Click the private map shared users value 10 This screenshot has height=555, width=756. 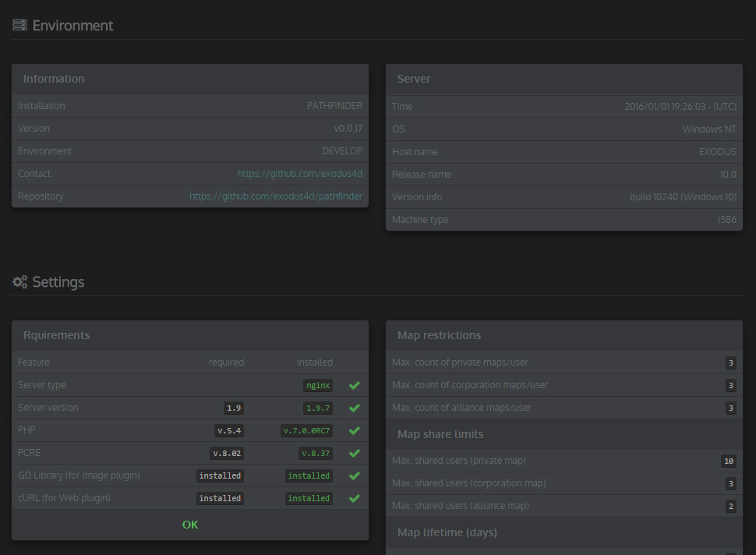click(728, 461)
